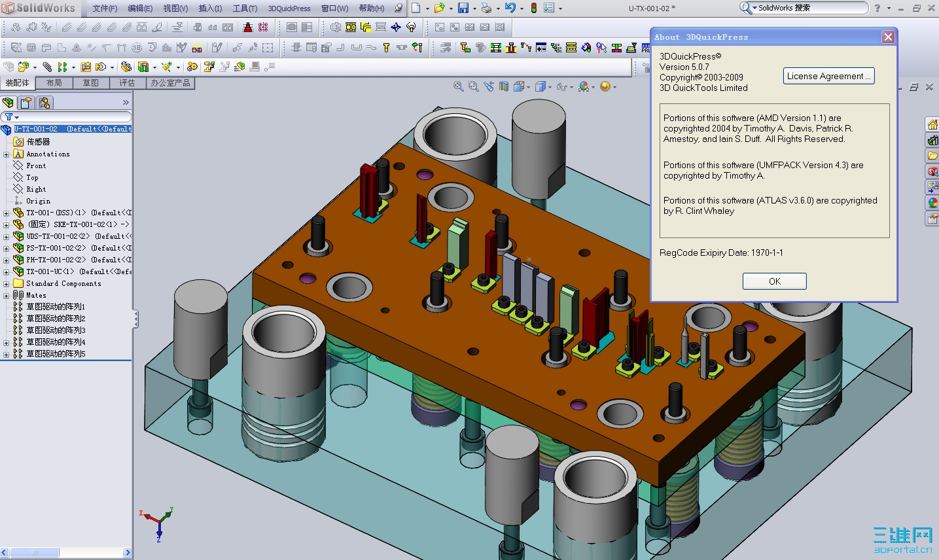
Task: Switch to the ConfigurationManager tab icon
Action: [x=44, y=103]
